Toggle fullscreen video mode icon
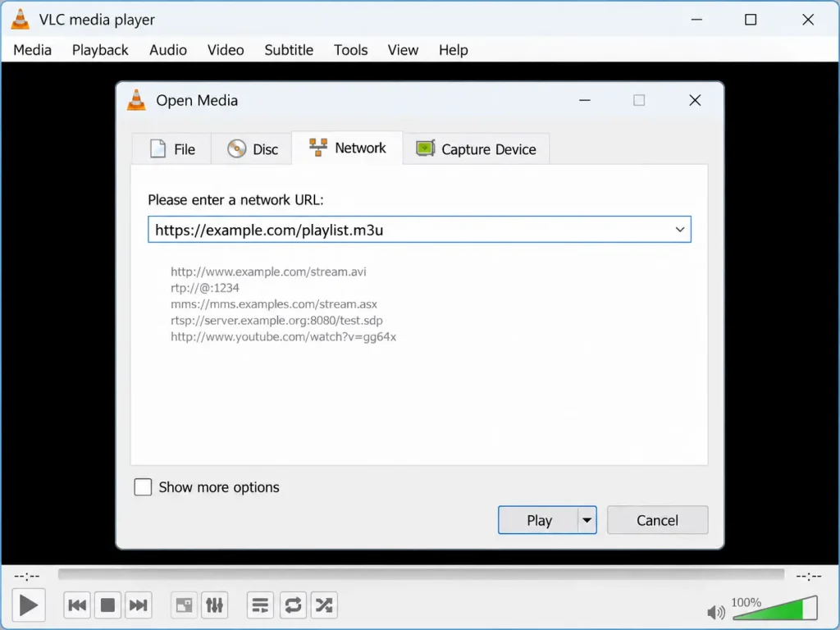This screenshot has width=840, height=630. [185, 605]
